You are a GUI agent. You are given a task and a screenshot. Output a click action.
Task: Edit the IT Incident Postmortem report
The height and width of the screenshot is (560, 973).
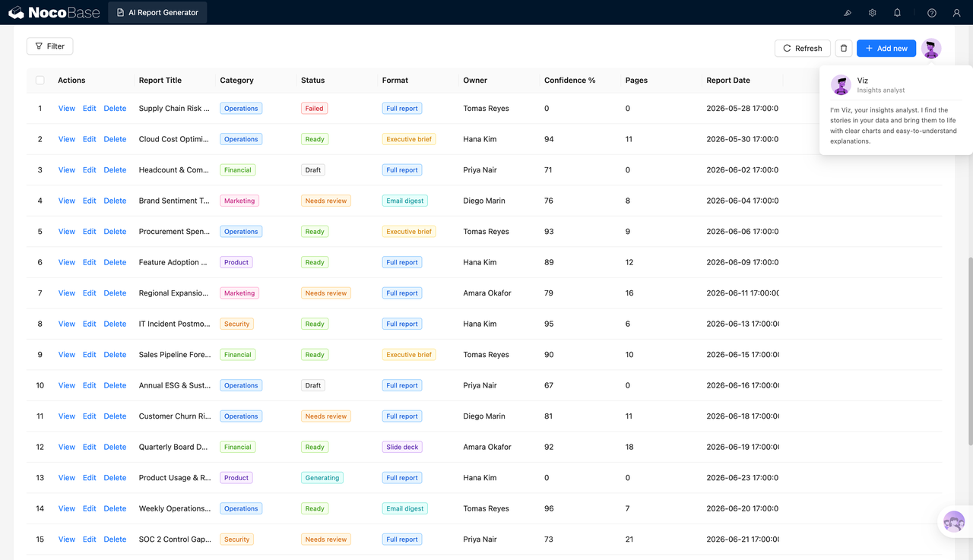pos(90,324)
